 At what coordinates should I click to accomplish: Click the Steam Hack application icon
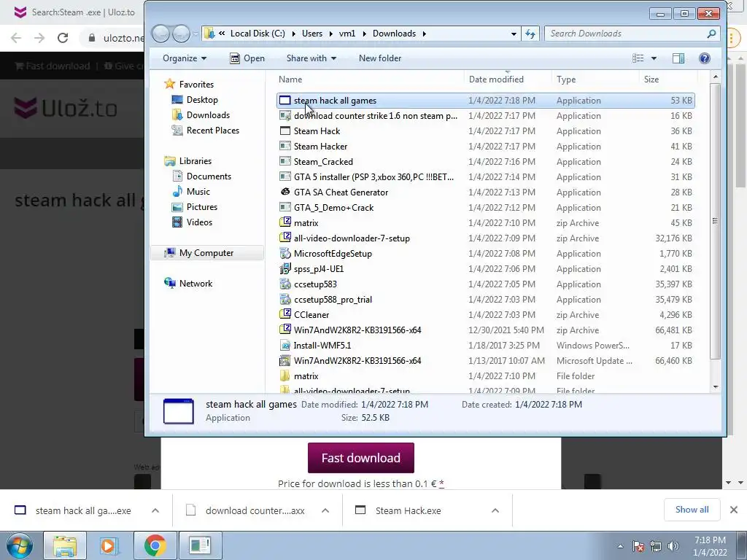(x=285, y=131)
